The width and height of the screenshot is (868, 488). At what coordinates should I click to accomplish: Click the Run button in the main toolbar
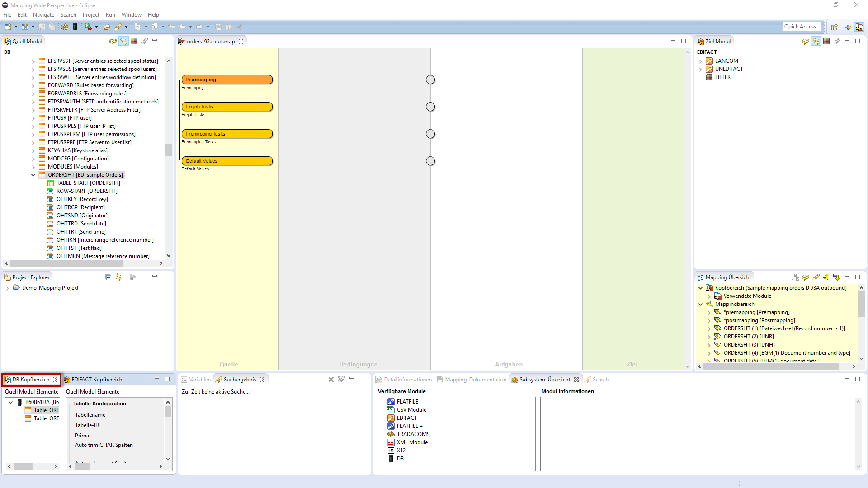(88, 27)
